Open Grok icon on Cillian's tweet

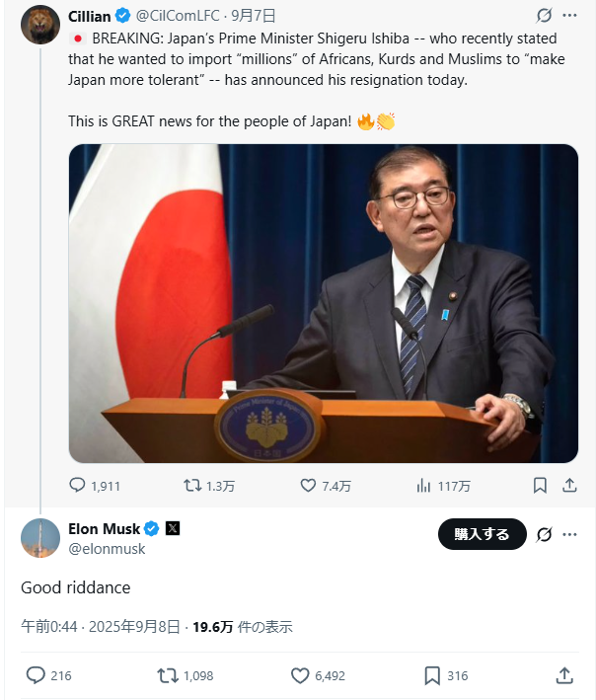coord(543,16)
